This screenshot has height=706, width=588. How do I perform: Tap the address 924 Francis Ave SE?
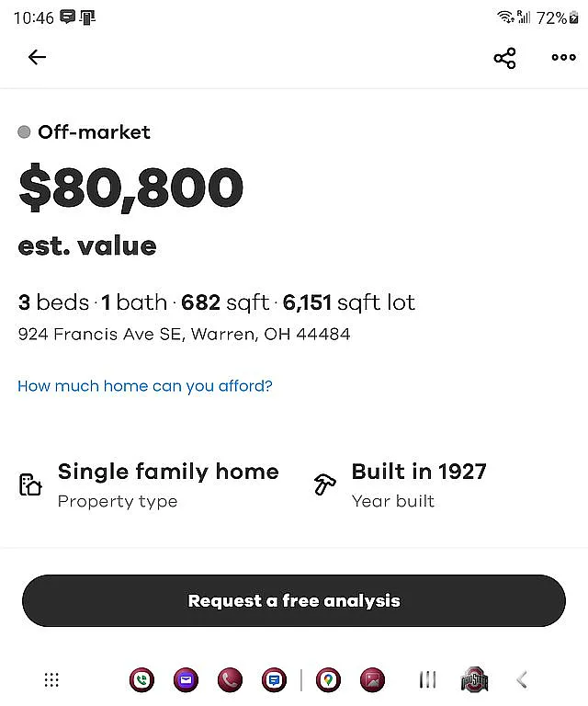(x=184, y=334)
